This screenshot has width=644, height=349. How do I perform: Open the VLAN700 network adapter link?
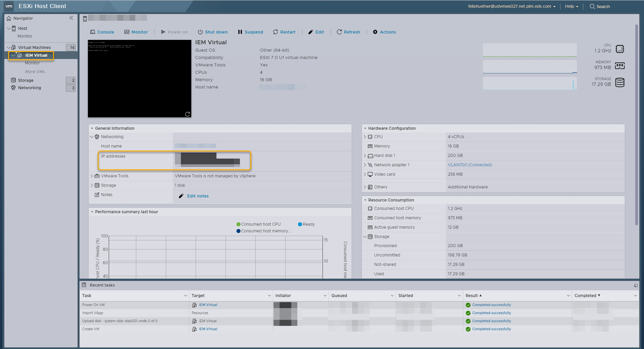(x=469, y=165)
